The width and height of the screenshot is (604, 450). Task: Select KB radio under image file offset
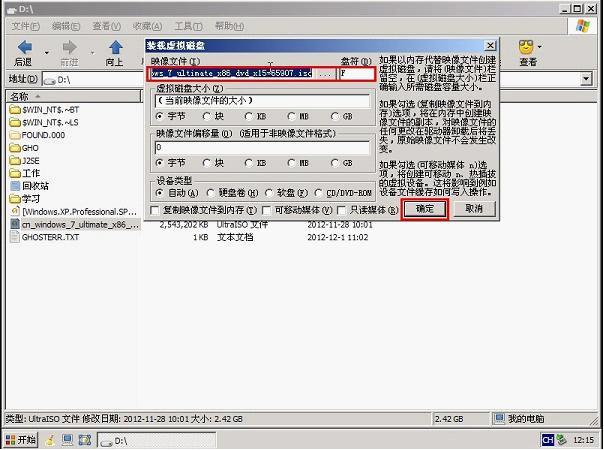[x=248, y=163]
